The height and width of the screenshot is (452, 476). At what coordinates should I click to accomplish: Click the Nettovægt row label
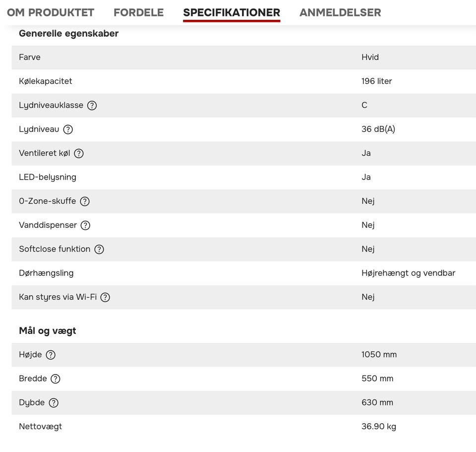40,427
